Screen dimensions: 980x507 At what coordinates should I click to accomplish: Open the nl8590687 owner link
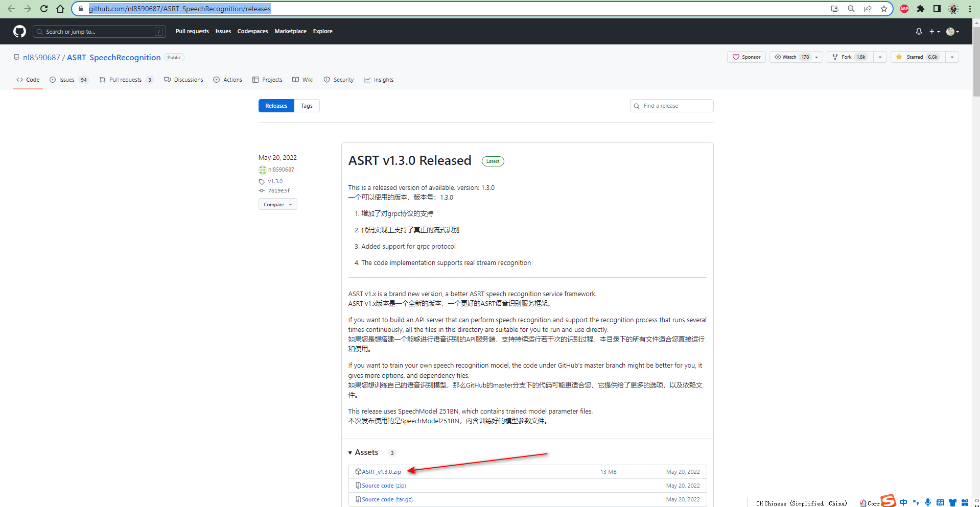(x=41, y=58)
